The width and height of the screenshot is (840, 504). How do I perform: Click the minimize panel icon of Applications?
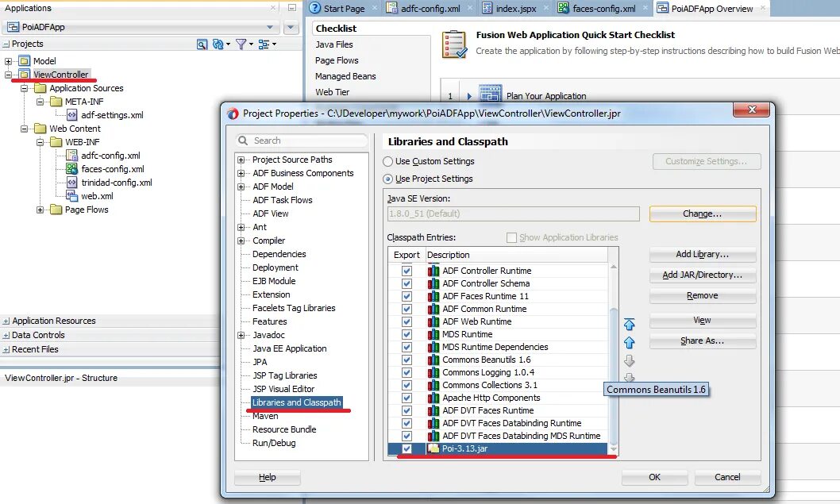pos(291,8)
